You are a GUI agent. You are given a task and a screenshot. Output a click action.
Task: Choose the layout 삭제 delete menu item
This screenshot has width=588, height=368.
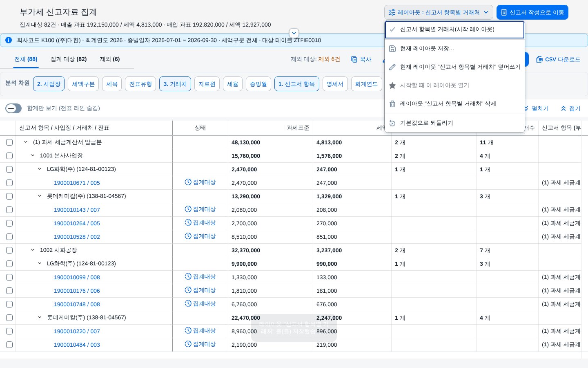point(454,104)
